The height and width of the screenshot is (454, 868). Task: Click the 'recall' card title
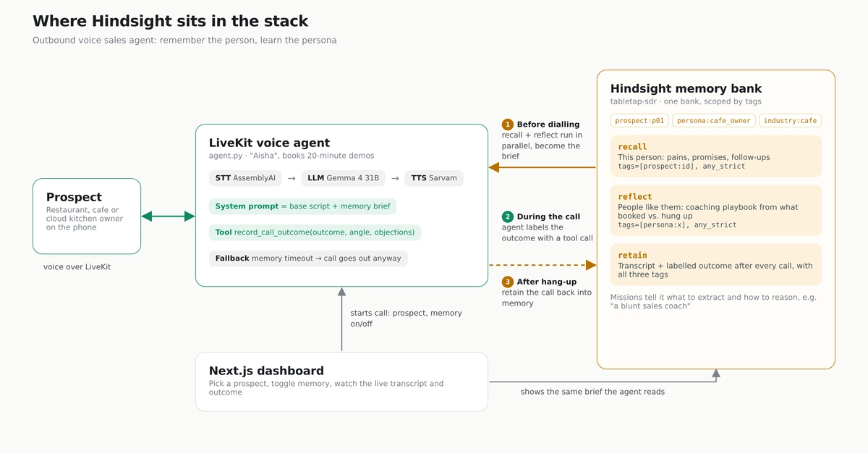click(x=633, y=147)
